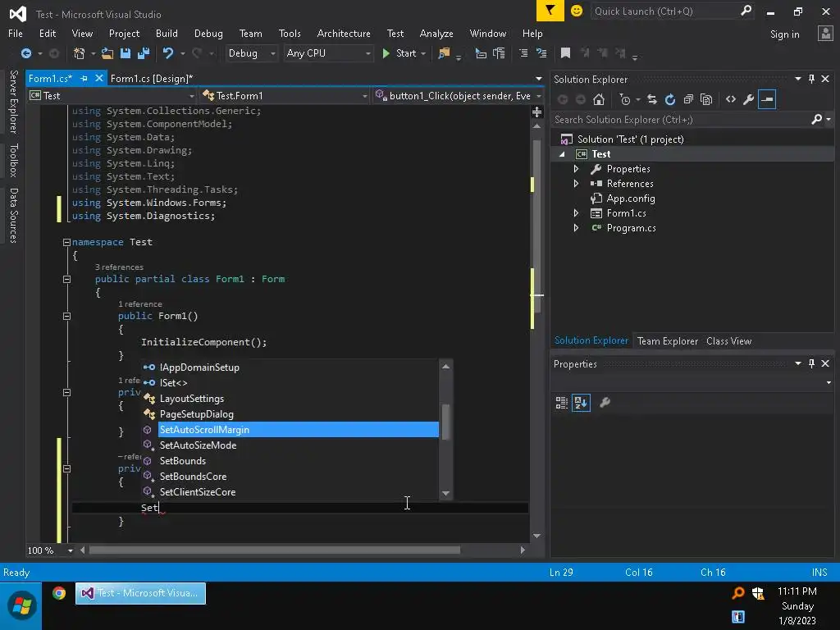Expand the Form1.cs node

pyautogui.click(x=576, y=212)
